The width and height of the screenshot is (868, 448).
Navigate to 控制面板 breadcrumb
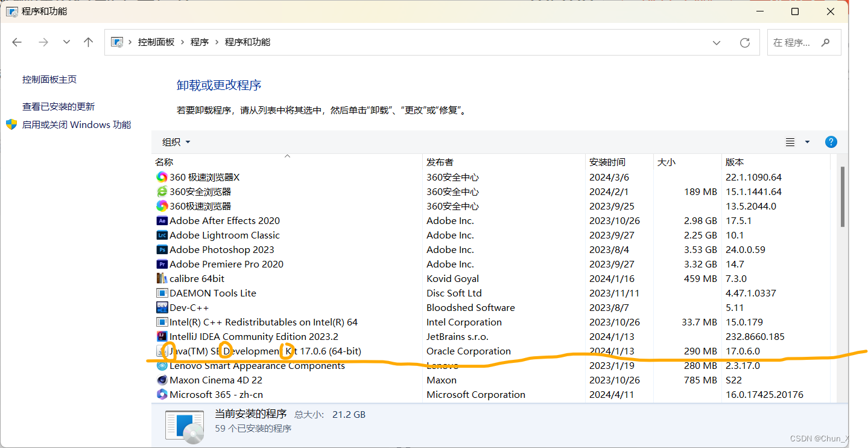tap(156, 42)
